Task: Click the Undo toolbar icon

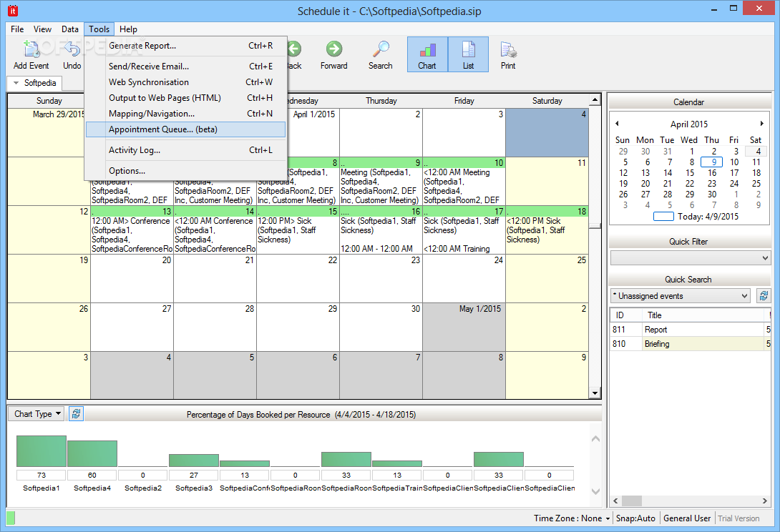Action: coord(72,50)
